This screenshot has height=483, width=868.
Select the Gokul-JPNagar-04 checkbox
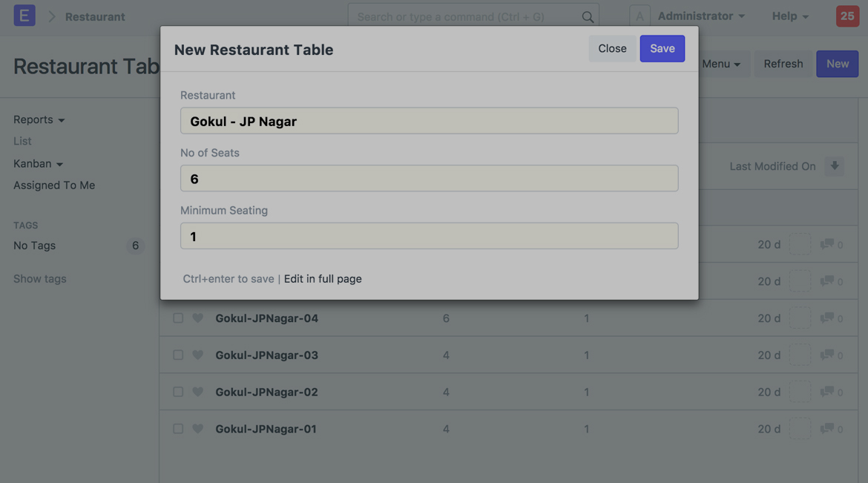coord(178,318)
